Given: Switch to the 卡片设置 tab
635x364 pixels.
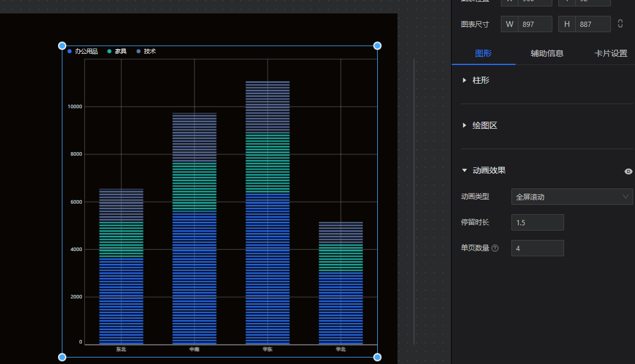Looking at the screenshot, I should [610, 53].
